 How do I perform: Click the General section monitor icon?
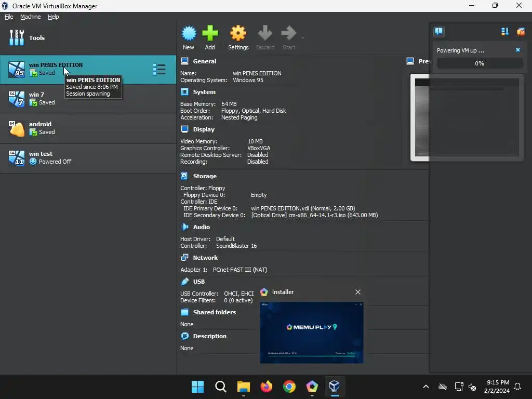184,61
